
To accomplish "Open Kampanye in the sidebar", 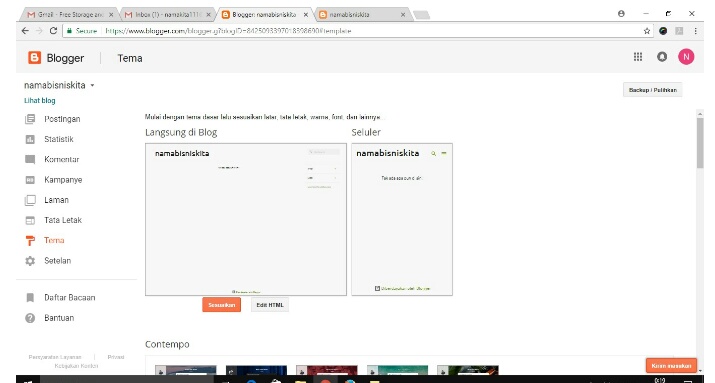I will [x=63, y=180].
